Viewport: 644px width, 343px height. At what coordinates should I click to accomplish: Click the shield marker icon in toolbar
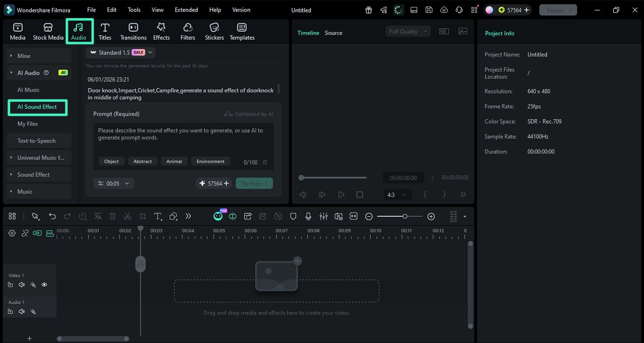(293, 216)
